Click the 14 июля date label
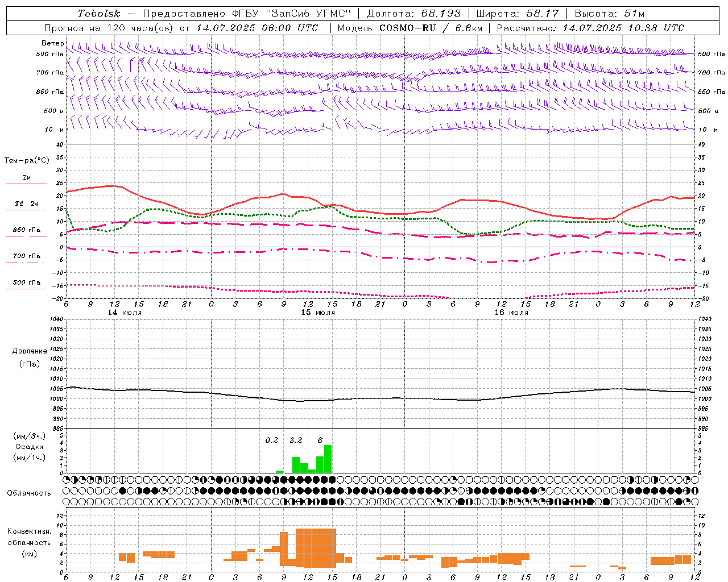 (125, 313)
